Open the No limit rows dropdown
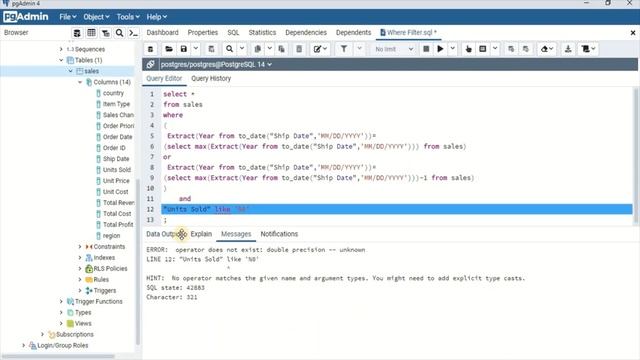 [393, 49]
